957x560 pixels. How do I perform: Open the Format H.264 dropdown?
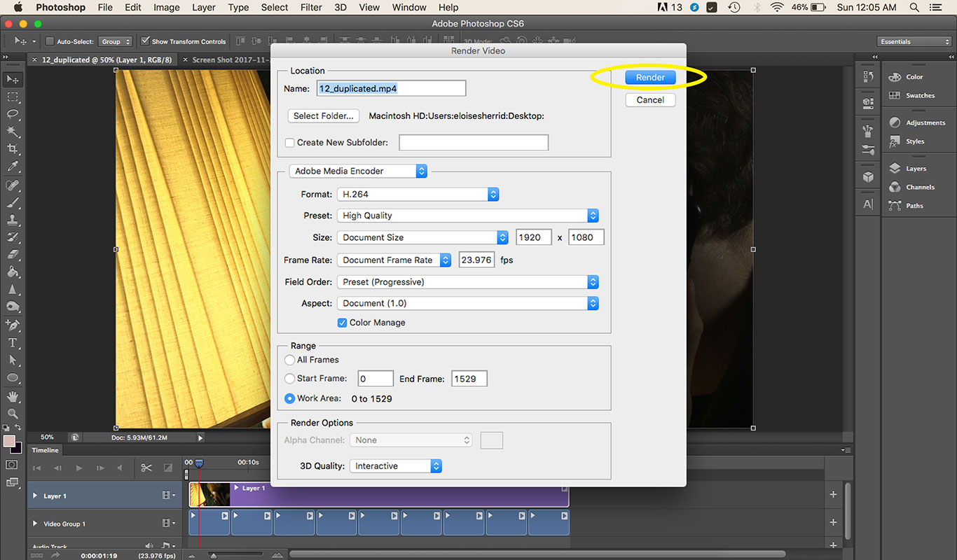pyautogui.click(x=418, y=195)
